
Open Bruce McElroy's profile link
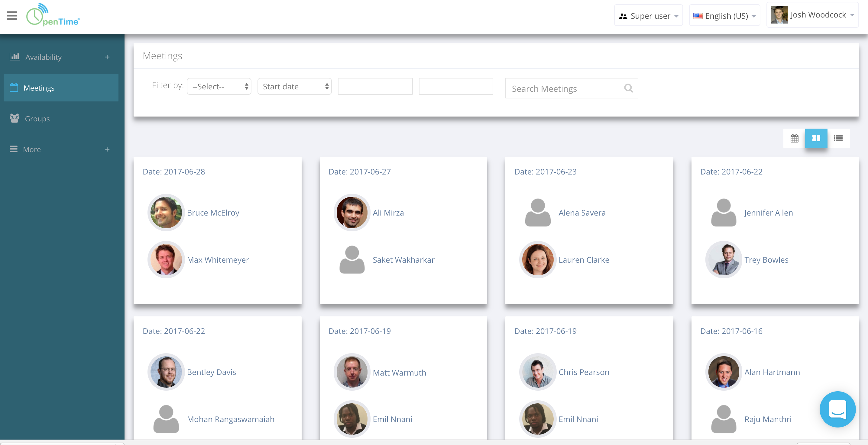(x=213, y=213)
